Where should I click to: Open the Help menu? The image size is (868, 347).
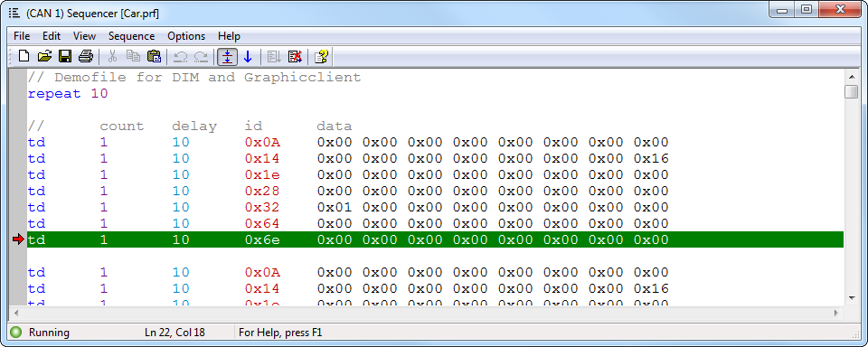229,36
